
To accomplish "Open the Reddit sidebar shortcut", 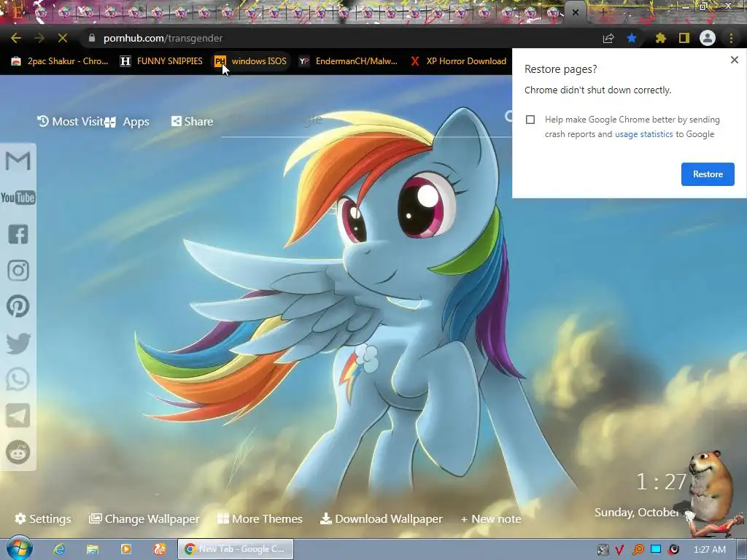I will (x=18, y=452).
